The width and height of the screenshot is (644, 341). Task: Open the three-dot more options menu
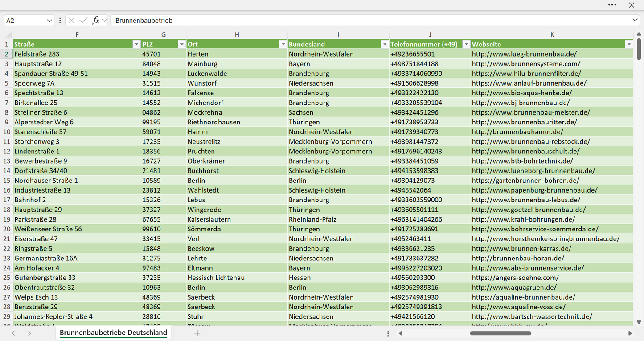click(612, 5)
